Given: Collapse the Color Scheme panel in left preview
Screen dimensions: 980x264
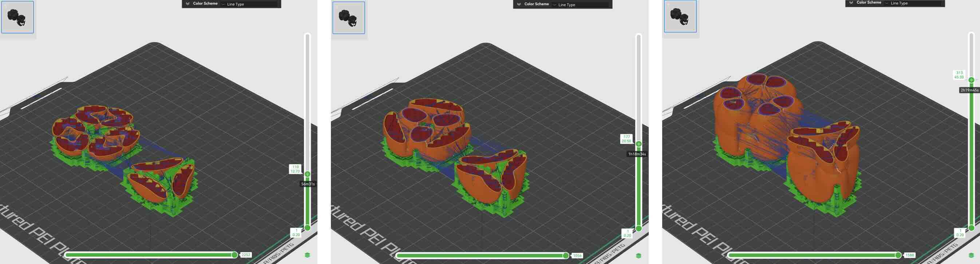Looking at the screenshot, I should click(187, 3).
